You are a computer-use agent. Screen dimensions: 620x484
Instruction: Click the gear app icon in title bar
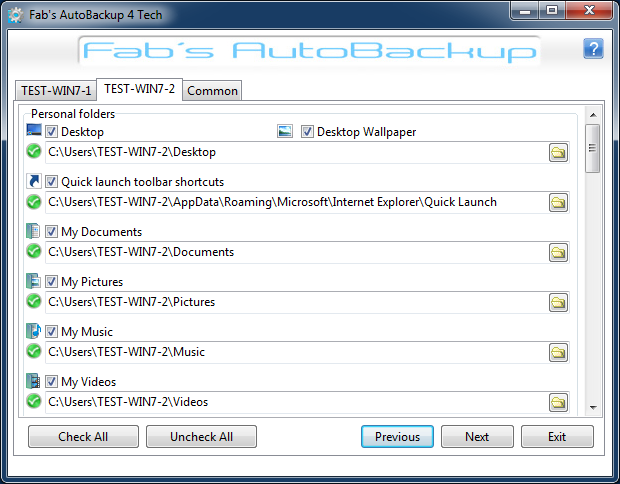(15, 15)
